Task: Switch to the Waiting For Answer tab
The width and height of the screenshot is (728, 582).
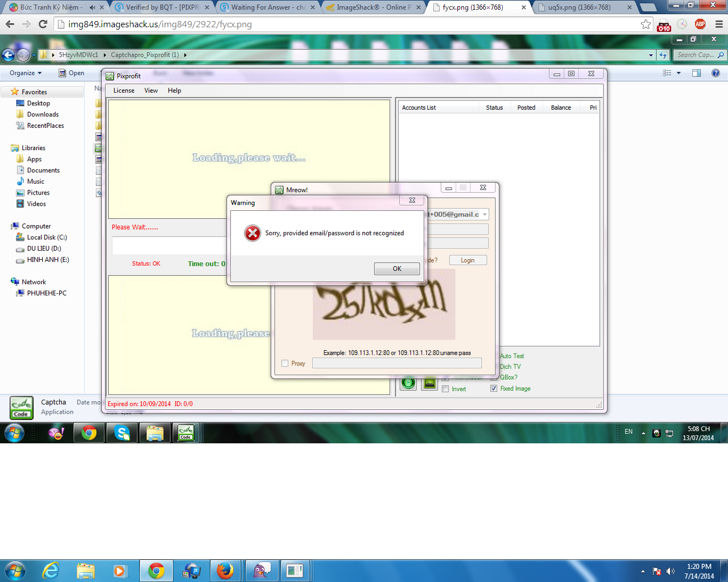Action: pos(267,7)
